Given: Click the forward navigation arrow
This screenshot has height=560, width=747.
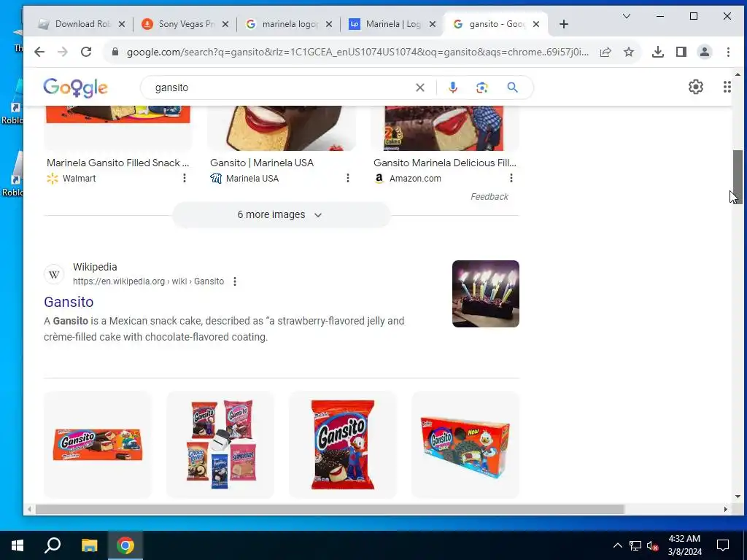Looking at the screenshot, I should 63,52.
